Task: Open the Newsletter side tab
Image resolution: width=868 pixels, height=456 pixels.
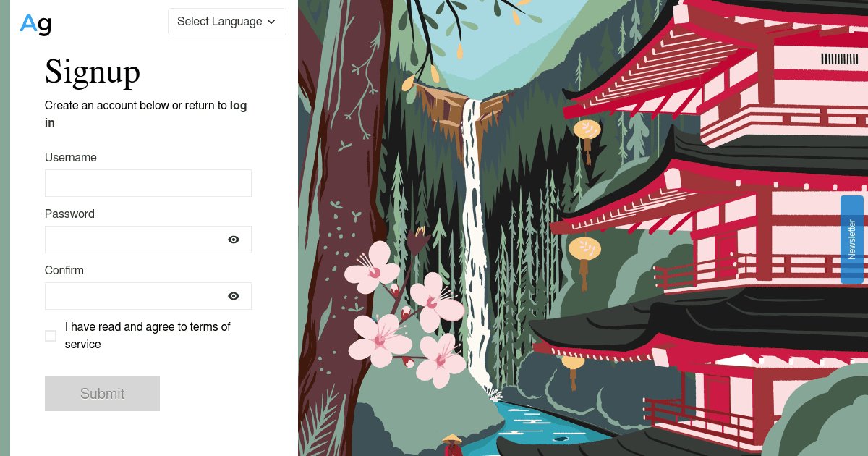Action: pyautogui.click(x=852, y=240)
